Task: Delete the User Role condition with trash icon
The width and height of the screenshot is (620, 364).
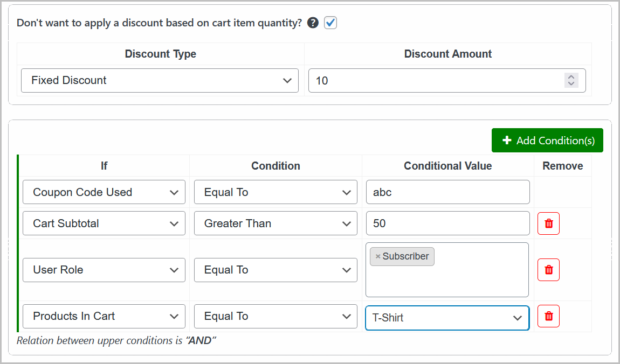Action: coord(548,270)
